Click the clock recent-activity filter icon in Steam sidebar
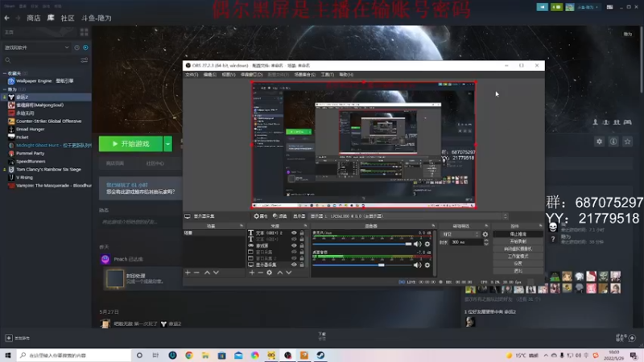 tap(76, 47)
